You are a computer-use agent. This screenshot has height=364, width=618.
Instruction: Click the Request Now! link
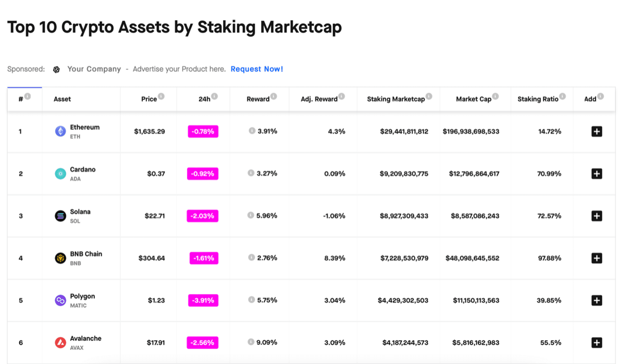[x=257, y=69]
